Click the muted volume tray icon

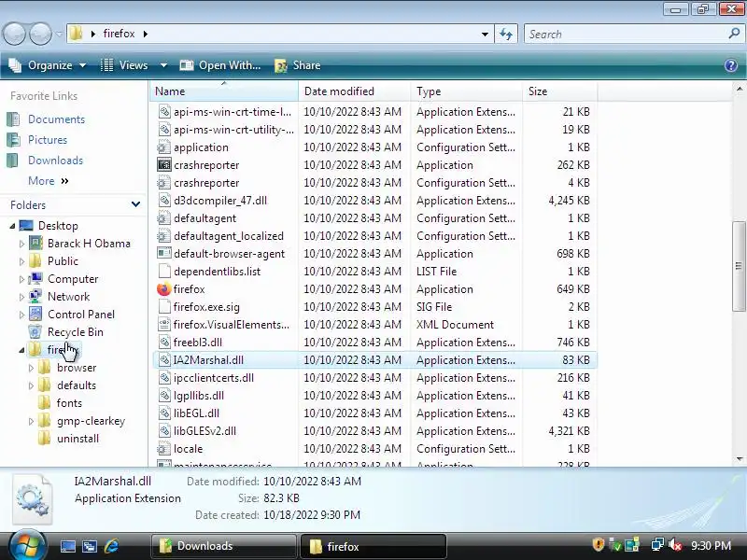[x=675, y=545]
